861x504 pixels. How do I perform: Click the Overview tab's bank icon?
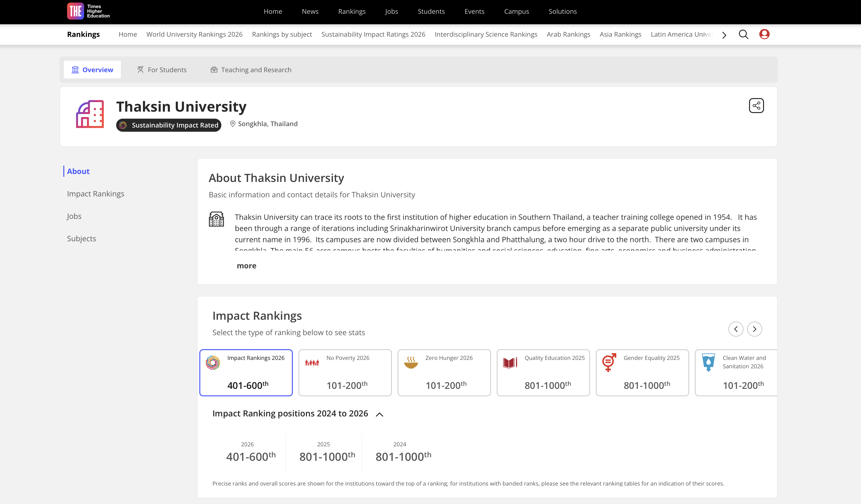(75, 70)
